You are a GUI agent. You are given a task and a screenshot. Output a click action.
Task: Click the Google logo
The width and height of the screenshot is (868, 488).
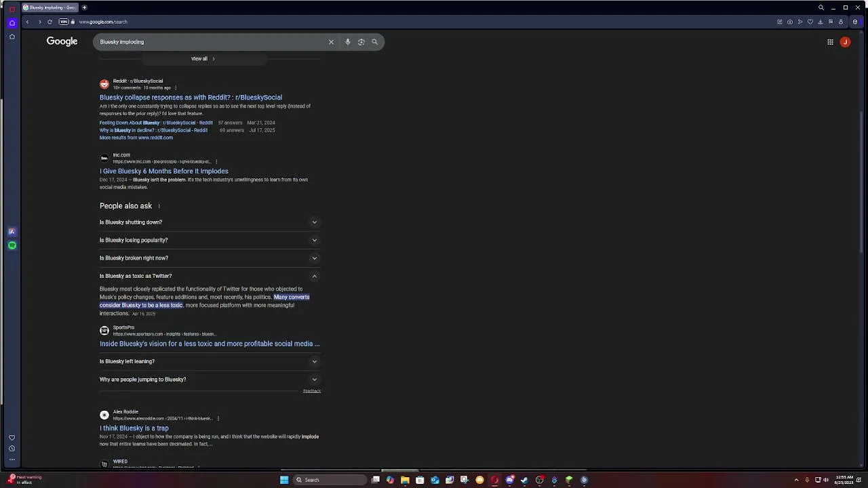click(x=62, y=42)
